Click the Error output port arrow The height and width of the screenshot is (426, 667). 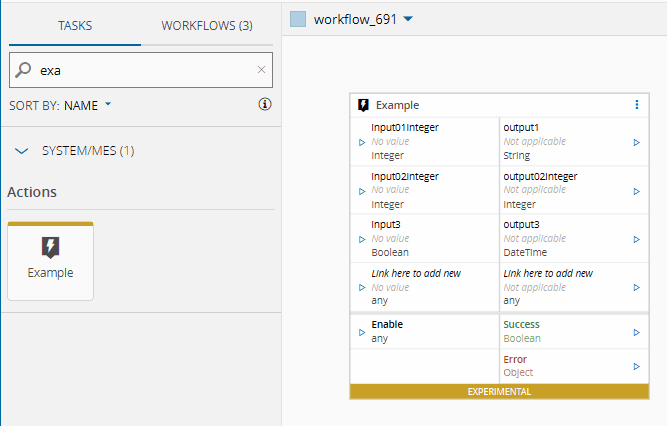pos(636,366)
